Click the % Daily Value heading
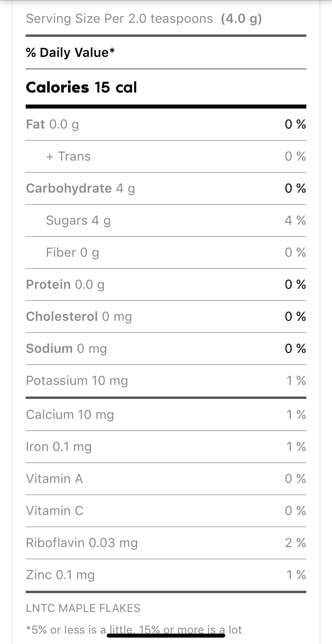Viewport: 332px width, 644px height. (71, 52)
